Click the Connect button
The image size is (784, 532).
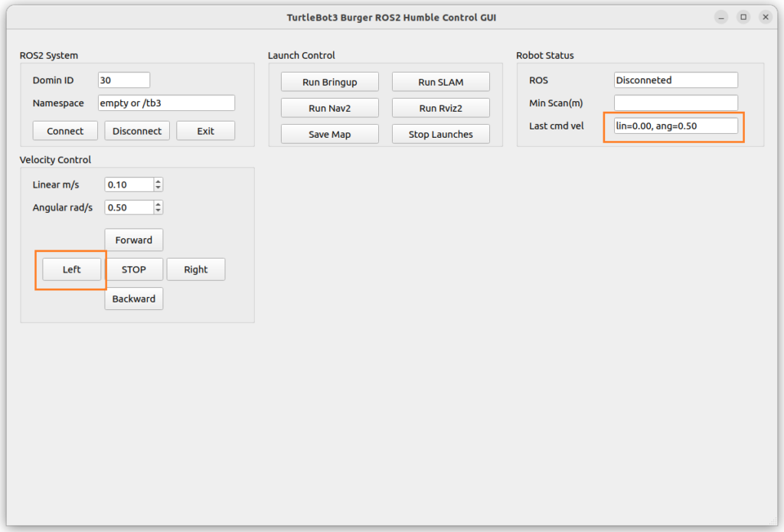point(65,131)
